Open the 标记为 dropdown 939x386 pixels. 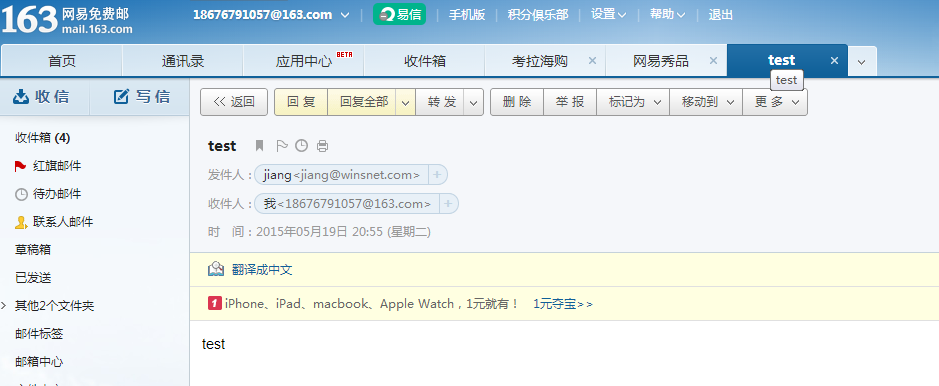(635, 102)
